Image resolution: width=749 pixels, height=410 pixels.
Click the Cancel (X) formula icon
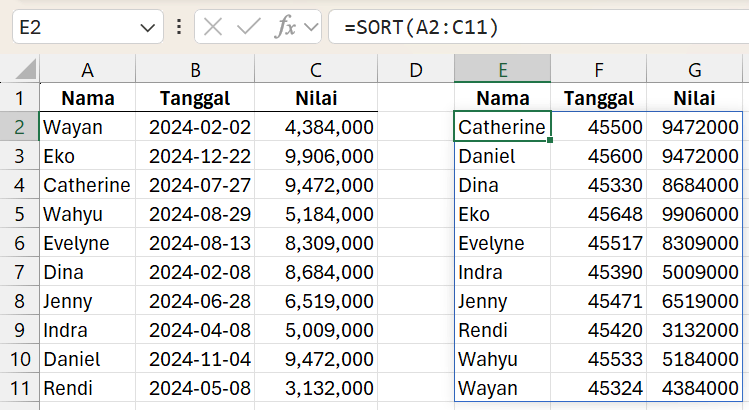tap(213, 27)
